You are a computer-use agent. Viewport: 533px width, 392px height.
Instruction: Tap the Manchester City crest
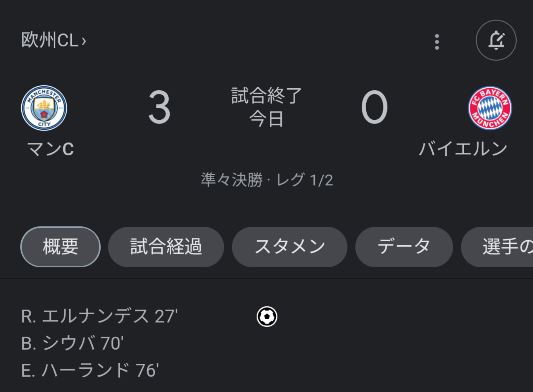[x=44, y=108]
